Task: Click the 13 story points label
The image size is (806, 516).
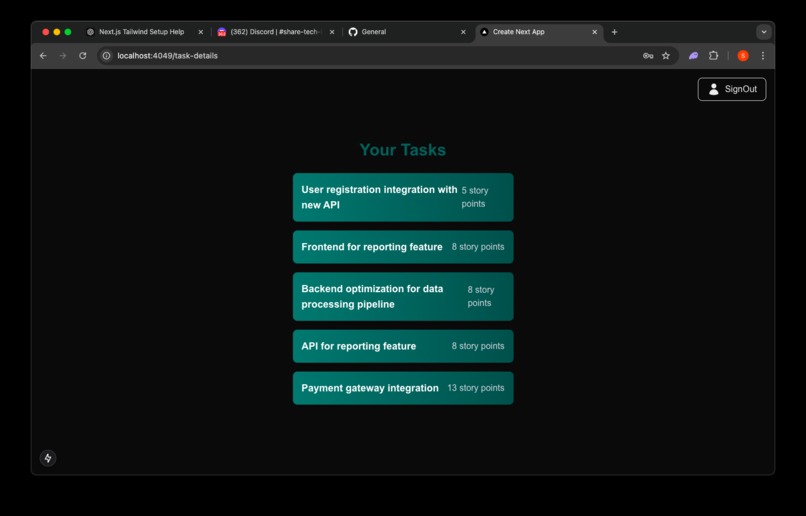Action: pyautogui.click(x=475, y=388)
